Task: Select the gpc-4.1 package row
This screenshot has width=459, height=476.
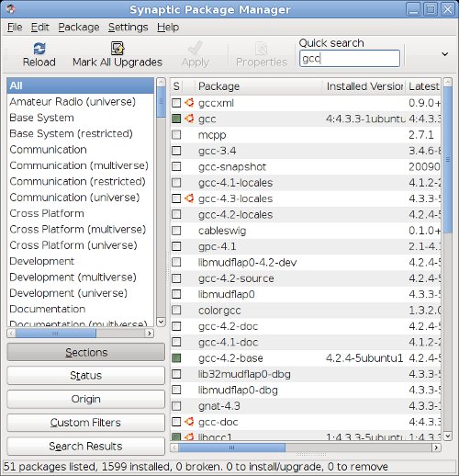Action: pos(306,246)
